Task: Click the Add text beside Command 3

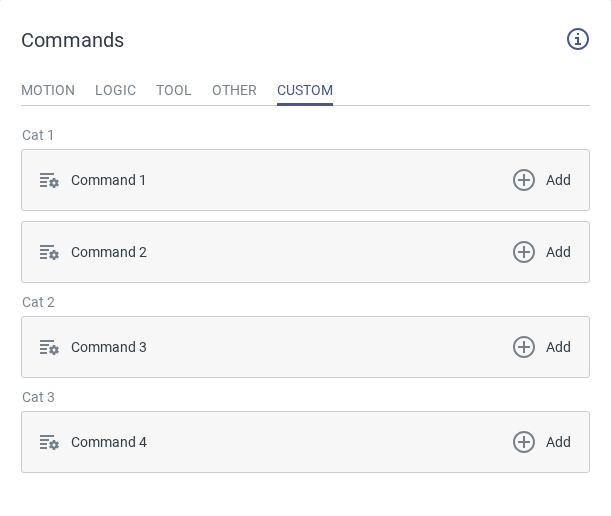Action: (558, 347)
